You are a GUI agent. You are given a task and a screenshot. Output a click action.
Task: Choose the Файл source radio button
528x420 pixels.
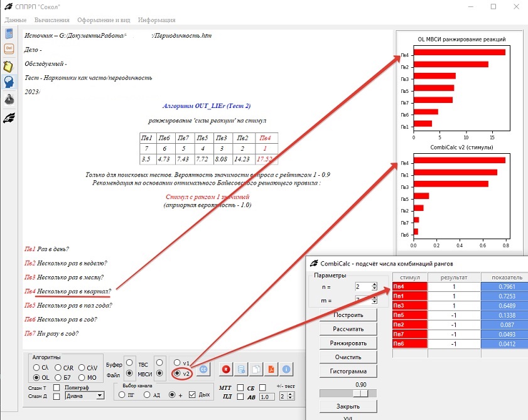tap(129, 373)
